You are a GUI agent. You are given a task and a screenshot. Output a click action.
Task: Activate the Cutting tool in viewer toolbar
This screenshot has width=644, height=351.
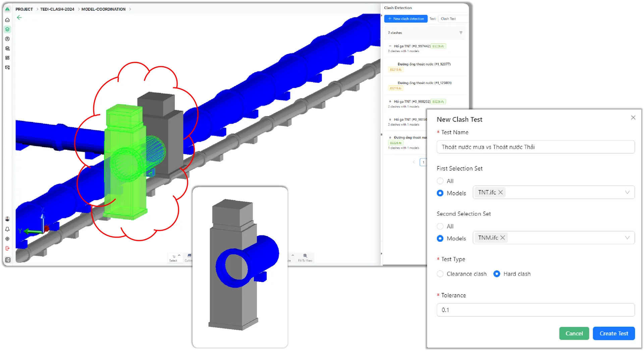click(x=189, y=258)
